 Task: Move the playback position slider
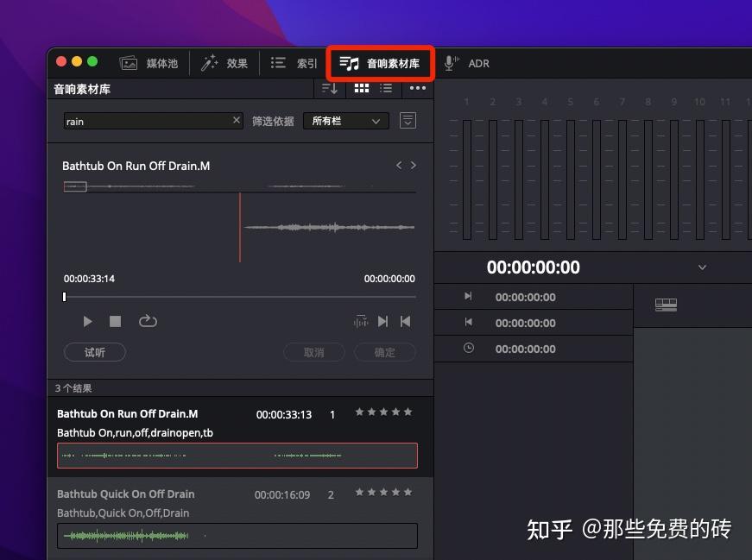coord(64,297)
